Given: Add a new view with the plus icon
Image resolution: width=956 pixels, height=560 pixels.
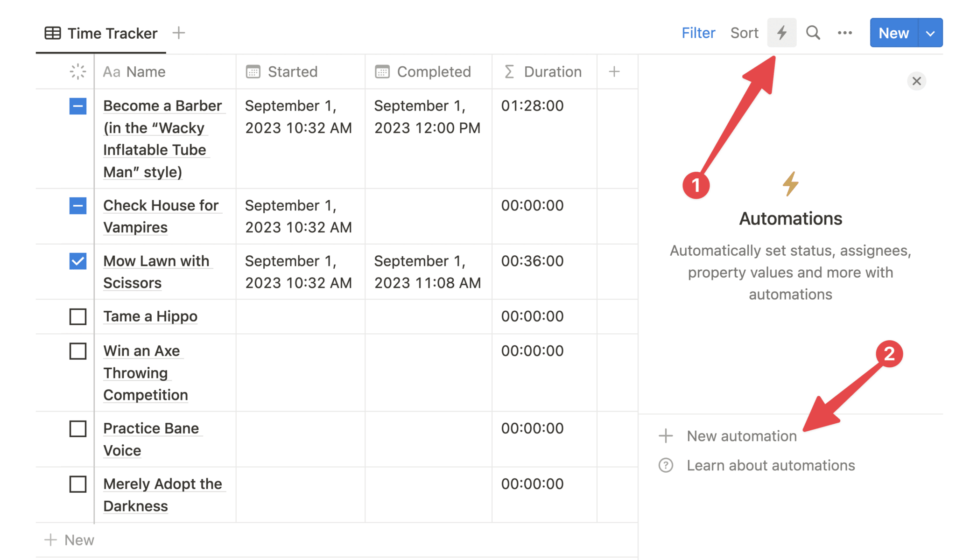Looking at the screenshot, I should pos(179,33).
